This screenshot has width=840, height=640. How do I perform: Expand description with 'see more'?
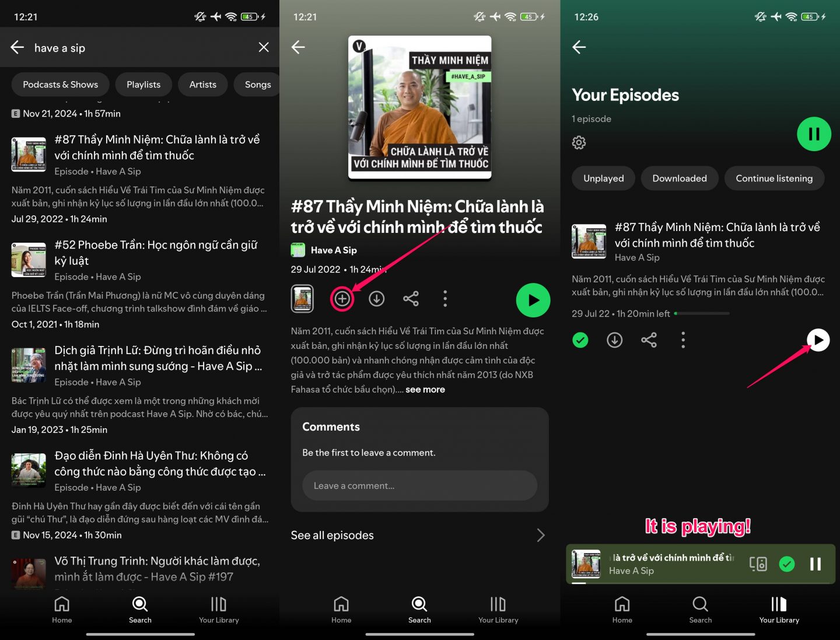tap(425, 389)
